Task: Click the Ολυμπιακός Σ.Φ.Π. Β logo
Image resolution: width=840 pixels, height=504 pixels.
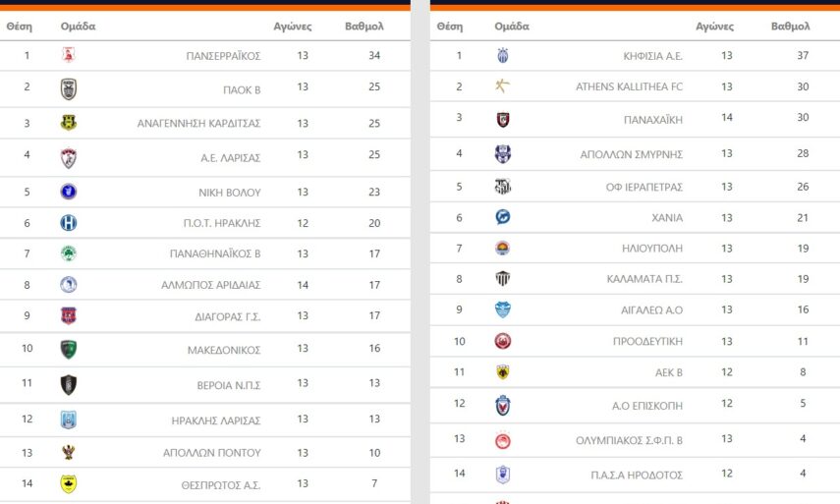Action: tap(503, 439)
